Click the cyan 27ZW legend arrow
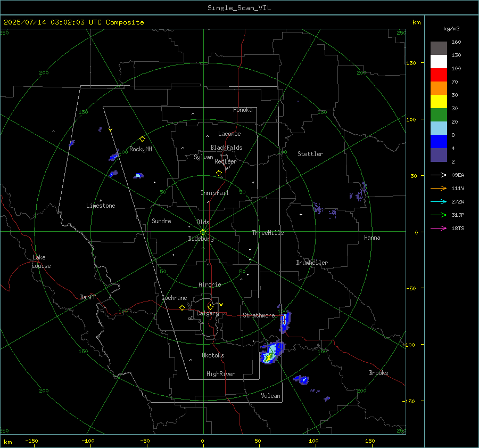 439,202
